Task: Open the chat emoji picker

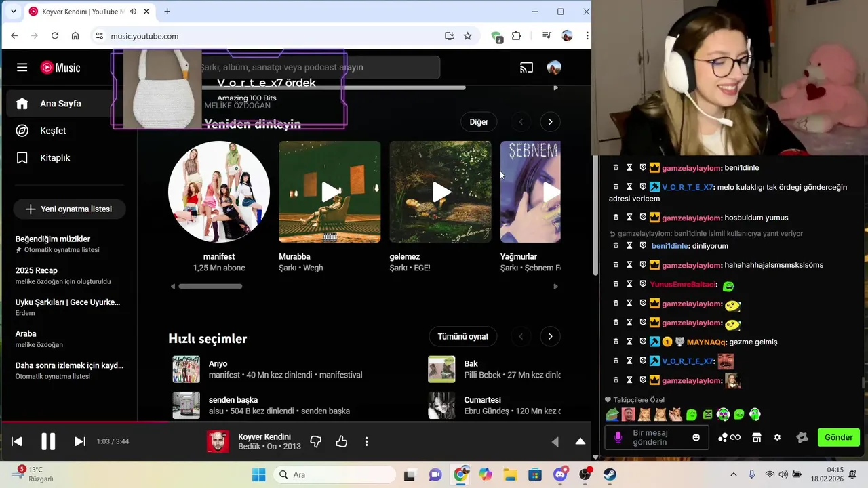Action: tap(696, 437)
